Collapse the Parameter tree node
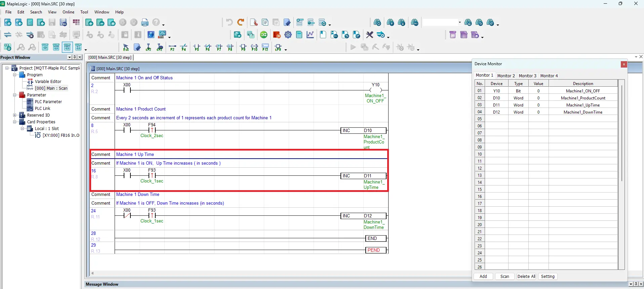Viewport: 644px width, 289px height. 15,95
